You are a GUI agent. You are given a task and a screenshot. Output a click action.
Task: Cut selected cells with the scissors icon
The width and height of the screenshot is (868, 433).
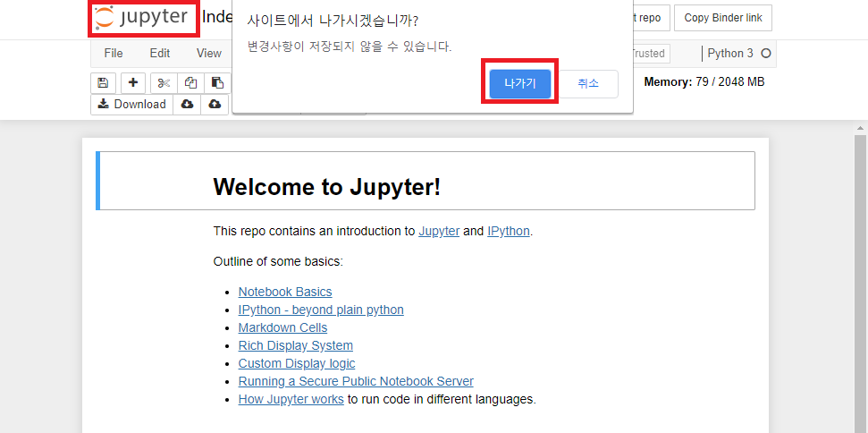pos(164,83)
